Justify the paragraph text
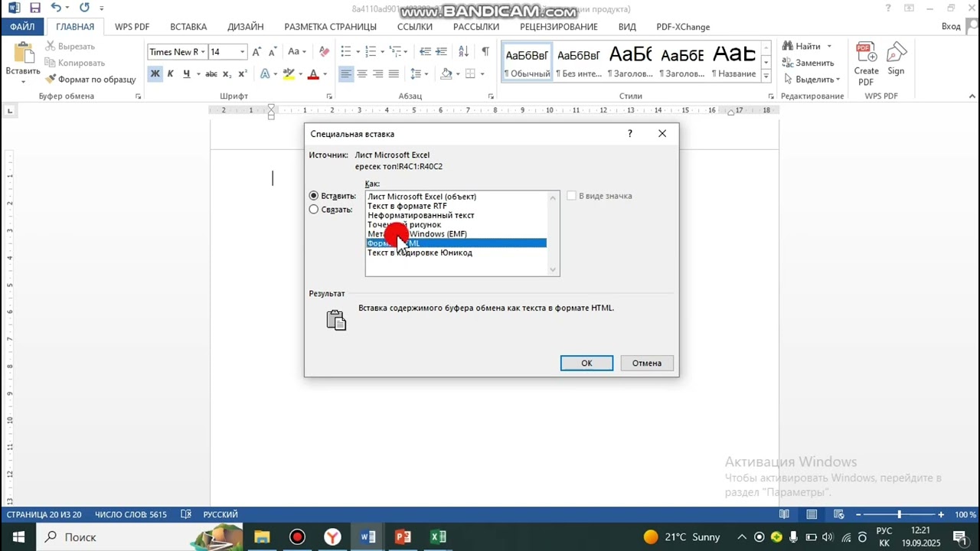This screenshot has height=551, width=980. 394,74
